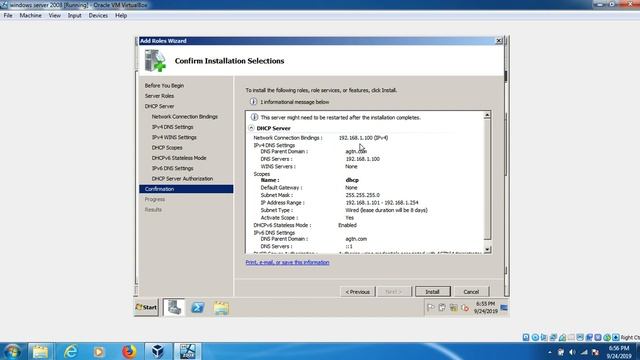Click the host volume speaker icon
Screen dimensions: 640x360
(572, 352)
